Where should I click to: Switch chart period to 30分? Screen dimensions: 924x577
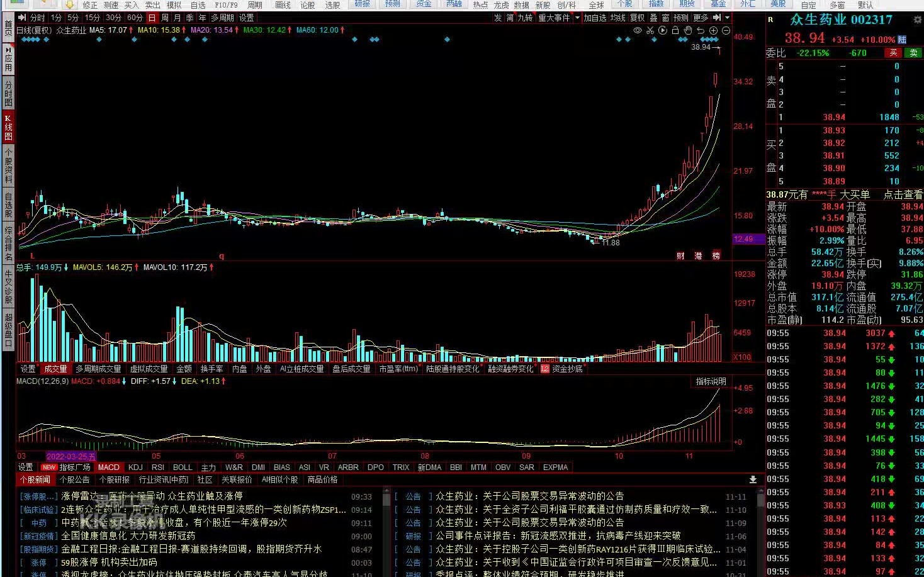113,18
